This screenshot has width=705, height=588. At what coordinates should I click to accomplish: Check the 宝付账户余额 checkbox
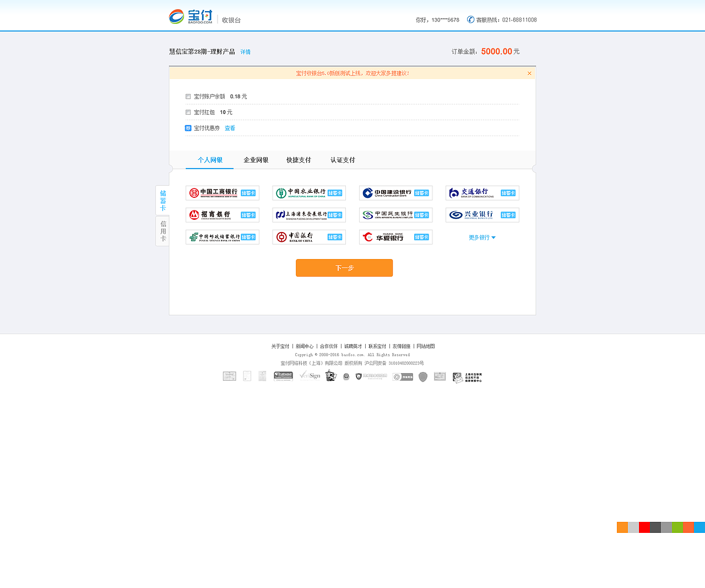coord(188,96)
